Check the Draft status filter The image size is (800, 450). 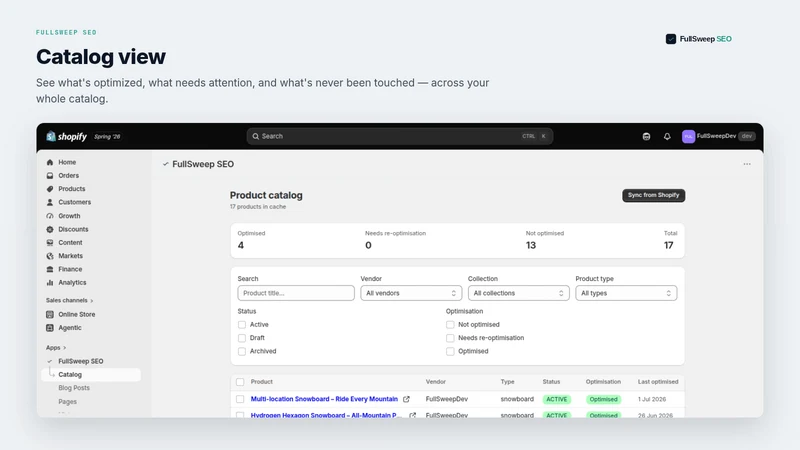(242, 338)
